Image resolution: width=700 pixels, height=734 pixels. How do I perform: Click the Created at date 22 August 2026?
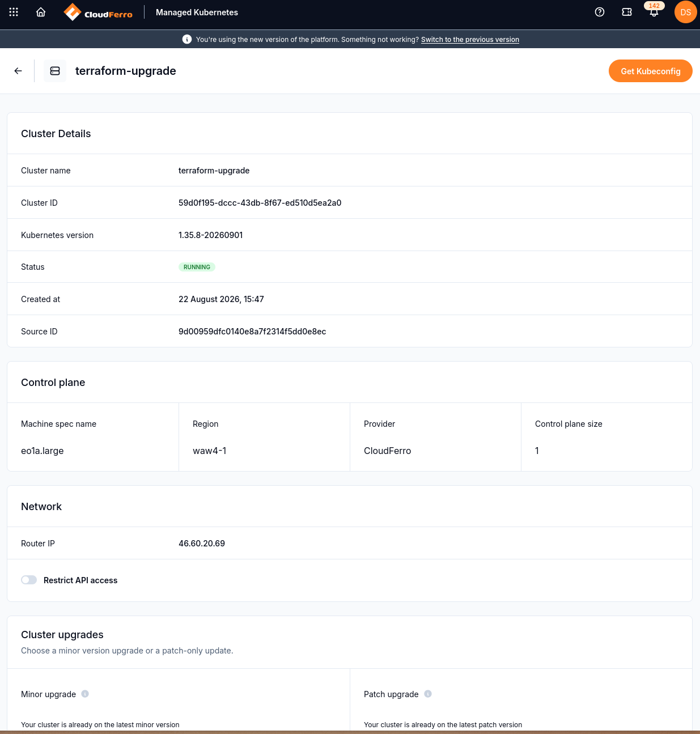pyautogui.click(x=221, y=299)
